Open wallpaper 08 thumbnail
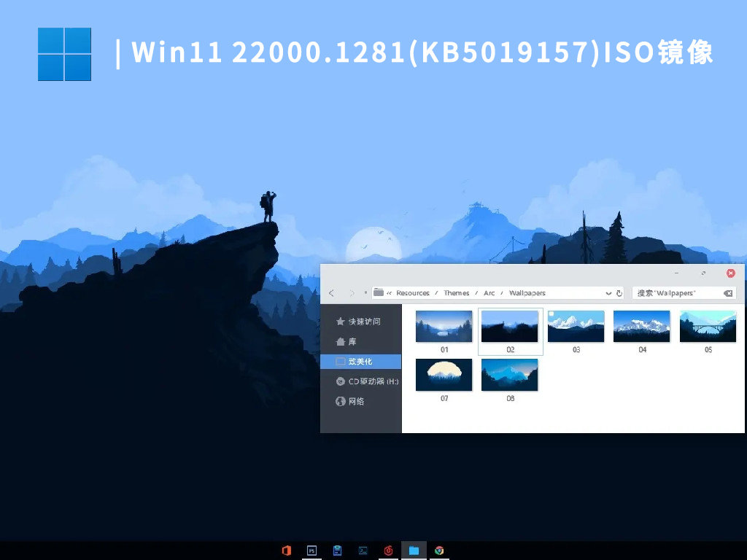 tap(509, 374)
